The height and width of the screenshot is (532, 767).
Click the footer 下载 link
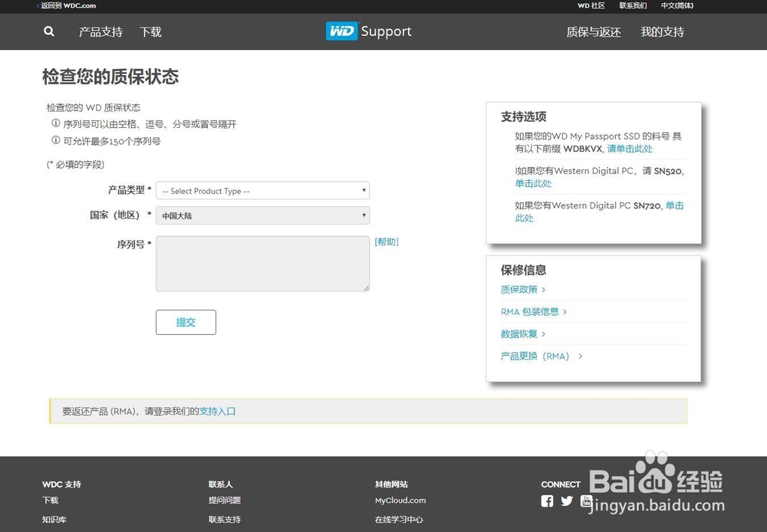tap(51, 501)
